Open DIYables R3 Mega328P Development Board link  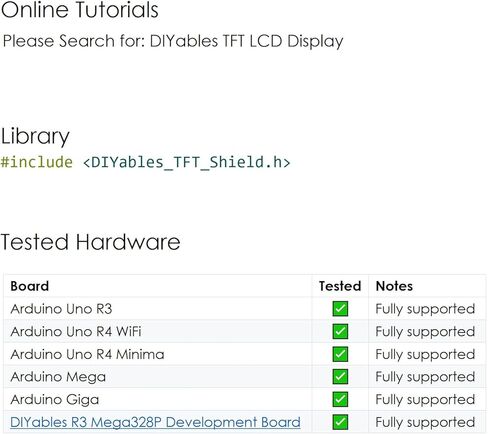coord(155,422)
